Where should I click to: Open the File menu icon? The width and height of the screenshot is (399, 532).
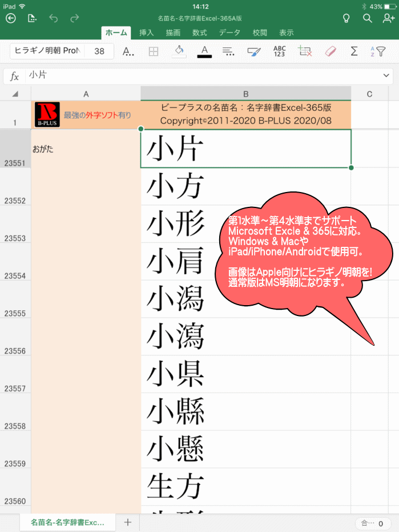tap(32, 18)
